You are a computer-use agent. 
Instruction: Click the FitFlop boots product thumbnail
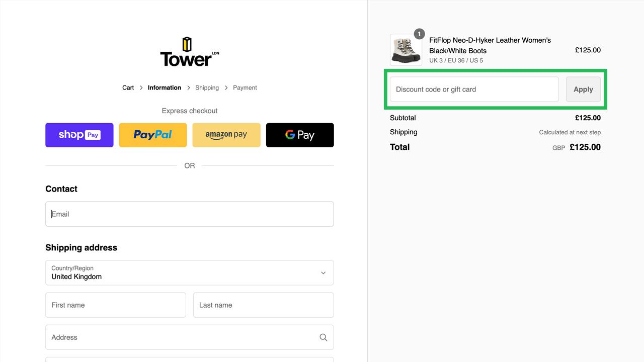tap(406, 50)
